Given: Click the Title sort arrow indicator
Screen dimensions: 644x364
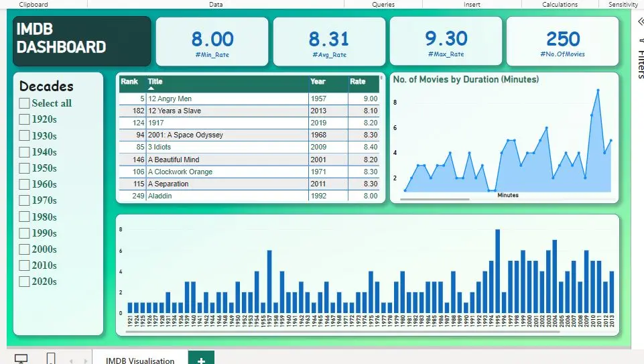Looking at the screenshot, I should tap(151, 88).
